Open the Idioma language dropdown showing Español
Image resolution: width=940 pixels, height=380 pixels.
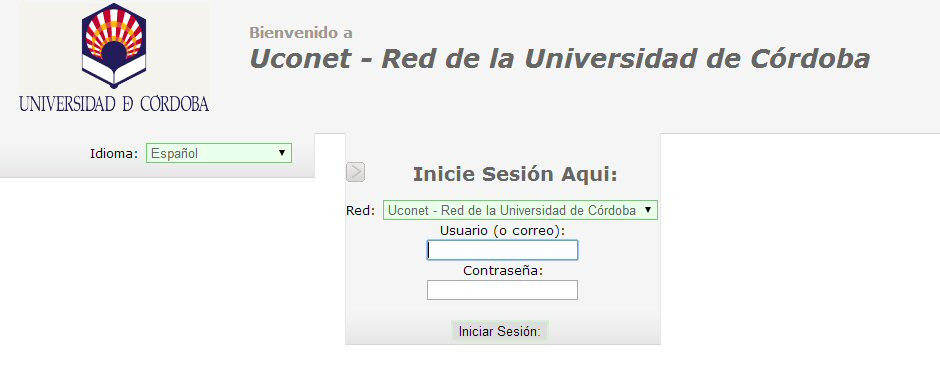pyautogui.click(x=219, y=153)
